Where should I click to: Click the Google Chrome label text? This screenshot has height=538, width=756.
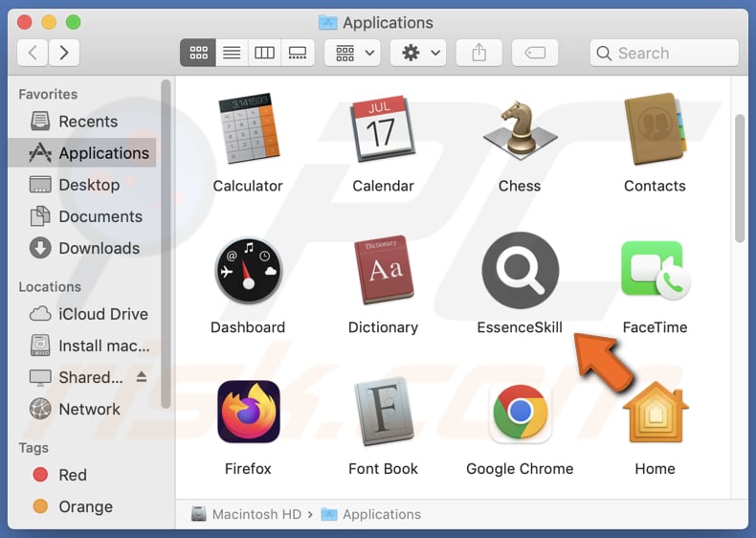(520, 469)
